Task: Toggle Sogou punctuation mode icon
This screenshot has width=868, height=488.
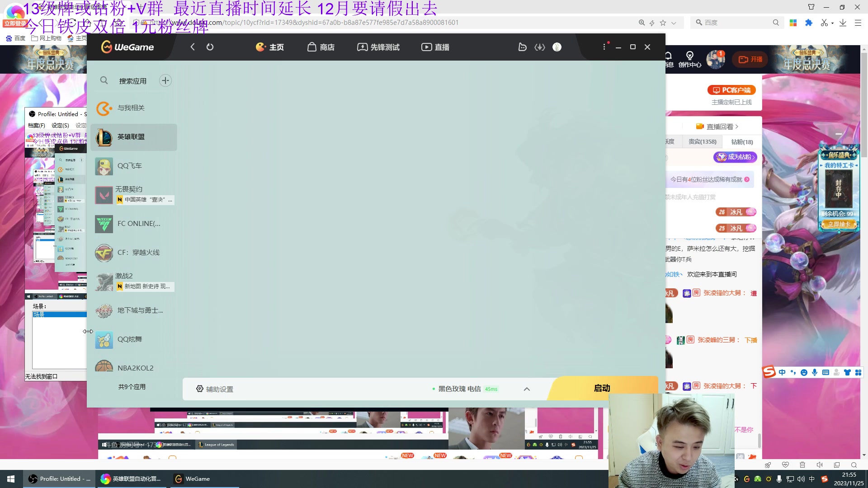Action: 793,372
